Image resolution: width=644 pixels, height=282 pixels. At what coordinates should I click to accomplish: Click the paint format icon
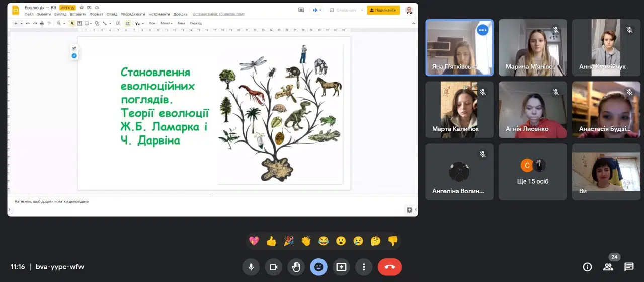(49, 23)
